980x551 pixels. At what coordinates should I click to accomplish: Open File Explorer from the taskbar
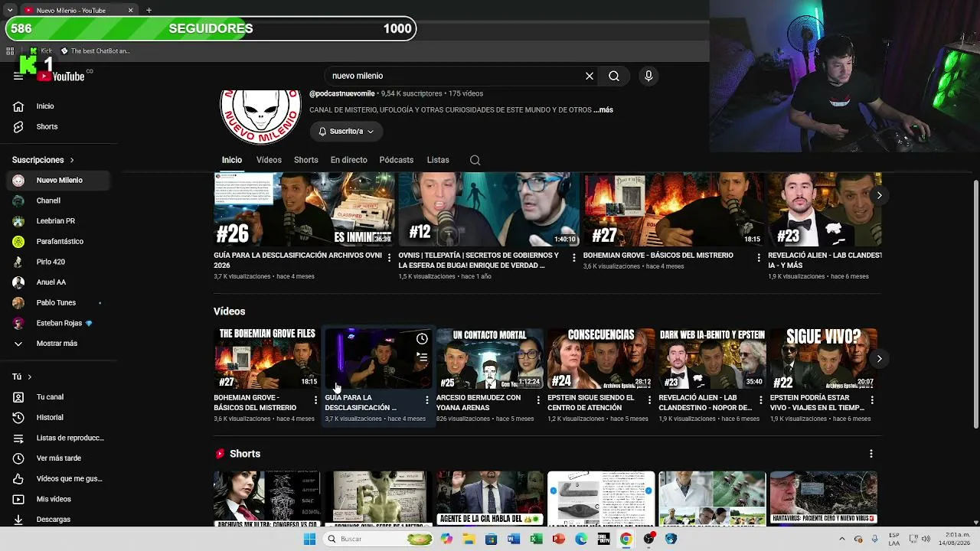pyautogui.click(x=469, y=539)
